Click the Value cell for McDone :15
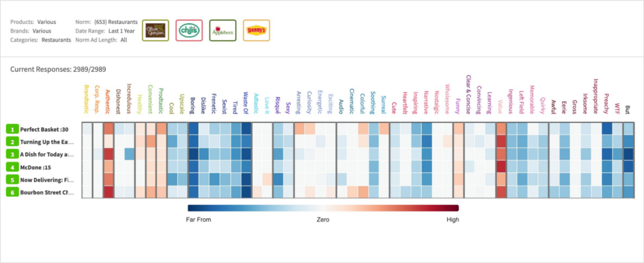644x263 pixels. 501,167
